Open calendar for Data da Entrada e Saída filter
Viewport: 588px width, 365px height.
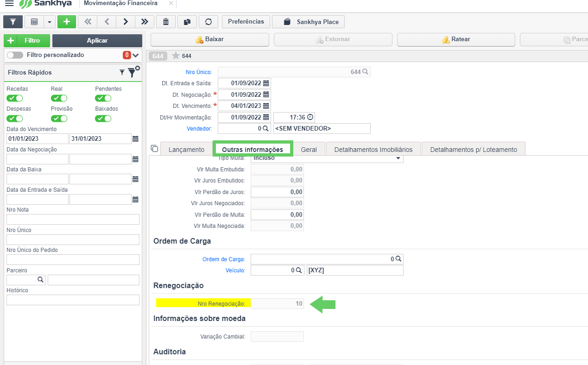click(x=135, y=199)
